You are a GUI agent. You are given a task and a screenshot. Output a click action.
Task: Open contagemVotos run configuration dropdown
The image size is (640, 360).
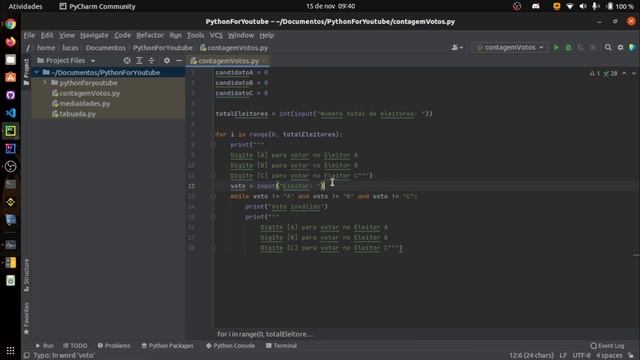click(x=510, y=48)
